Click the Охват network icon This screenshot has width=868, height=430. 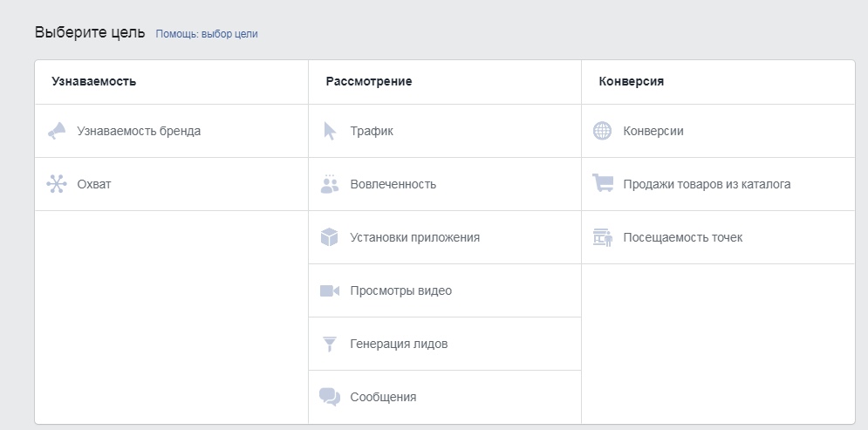click(x=57, y=184)
